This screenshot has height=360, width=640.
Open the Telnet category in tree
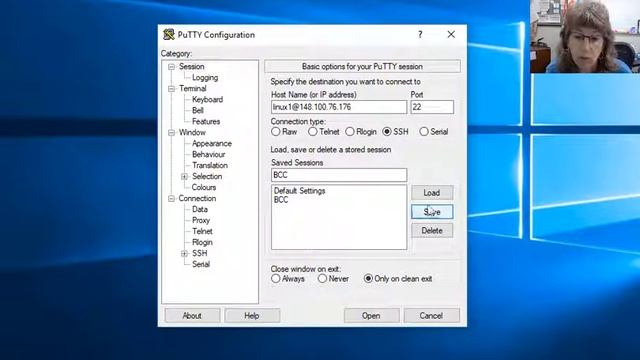202,231
